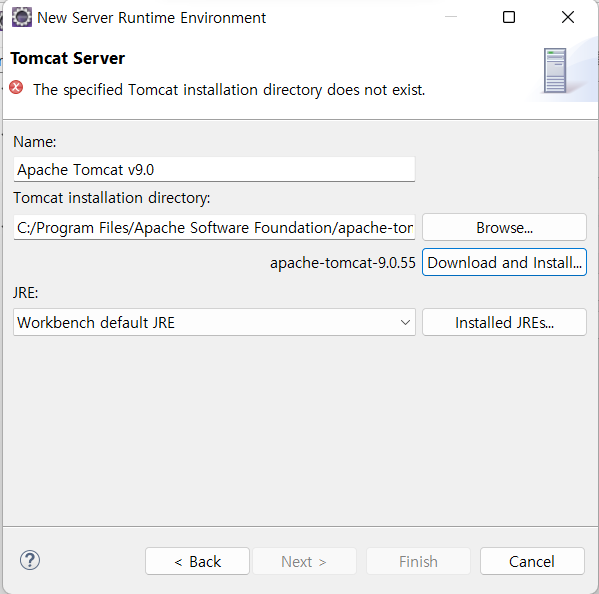Go to previous page with Back
This screenshot has width=599, height=594.
(198, 561)
